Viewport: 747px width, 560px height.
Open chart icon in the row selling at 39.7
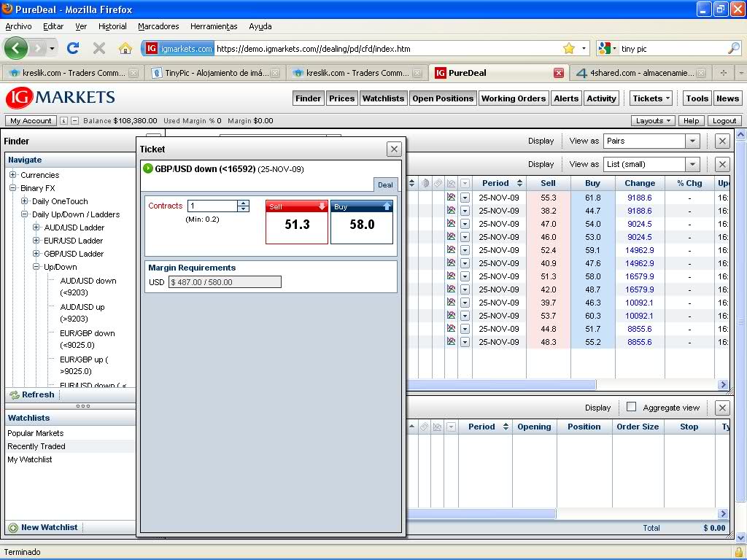[451, 302]
